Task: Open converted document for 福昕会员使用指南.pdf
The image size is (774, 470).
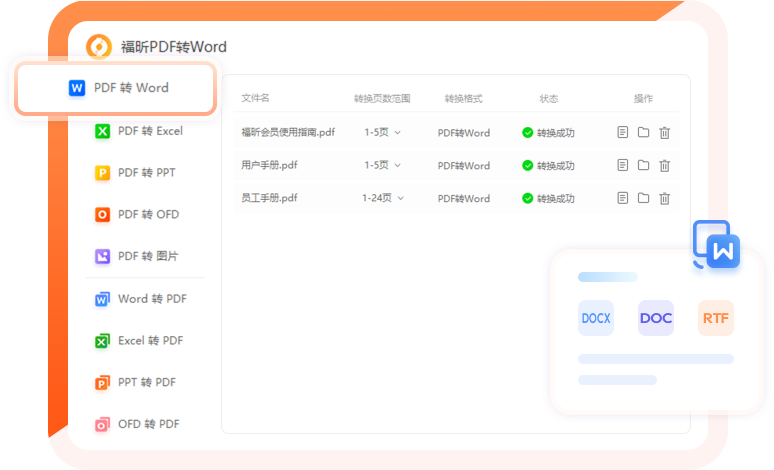Action: pyautogui.click(x=623, y=132)
